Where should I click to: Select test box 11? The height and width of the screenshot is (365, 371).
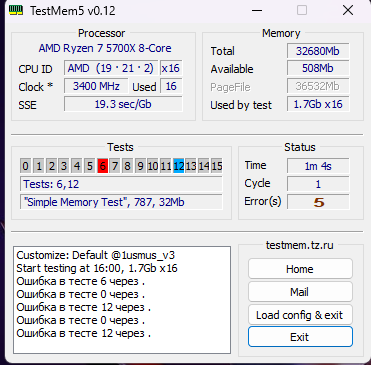166,166
